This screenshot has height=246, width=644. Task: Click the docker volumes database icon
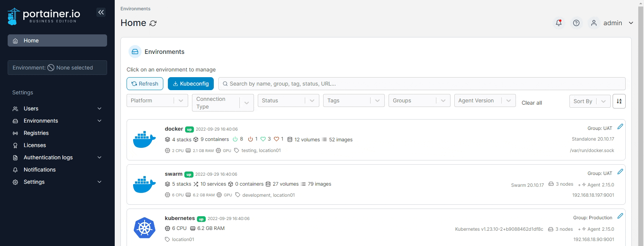(290, 139)
